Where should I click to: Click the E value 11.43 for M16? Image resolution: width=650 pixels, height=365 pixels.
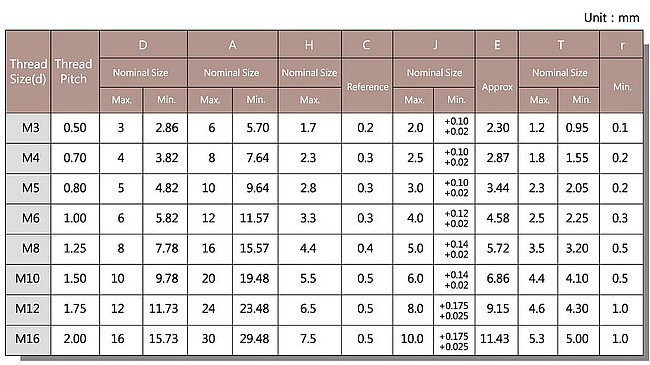[495, 339]
